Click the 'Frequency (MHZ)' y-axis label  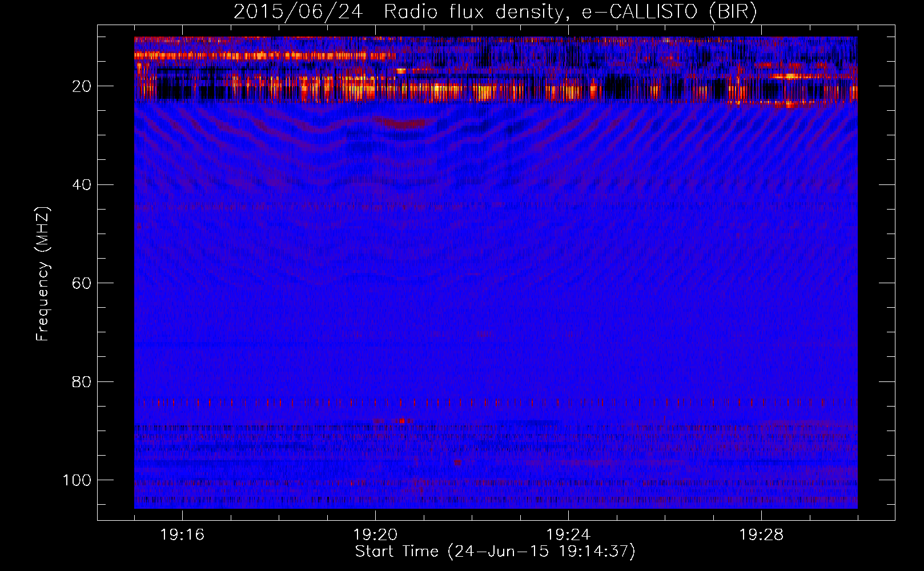coord(43,274)
